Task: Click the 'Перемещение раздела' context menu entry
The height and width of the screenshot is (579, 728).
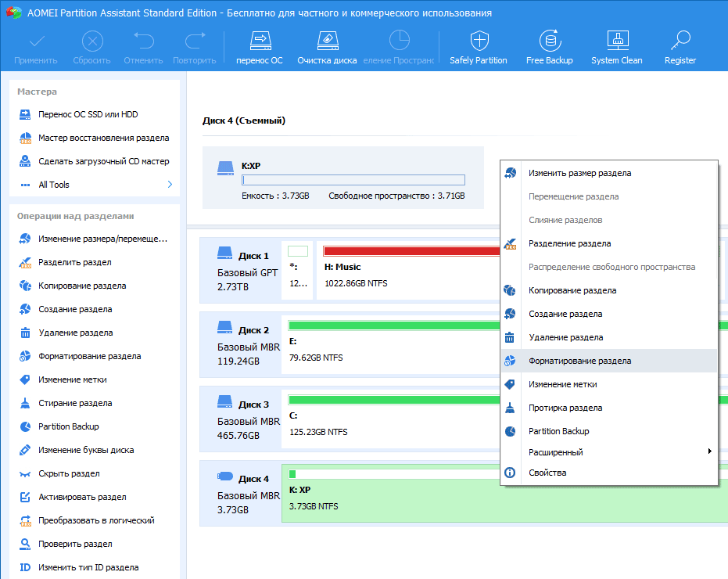Action: (x=609, y=196)
